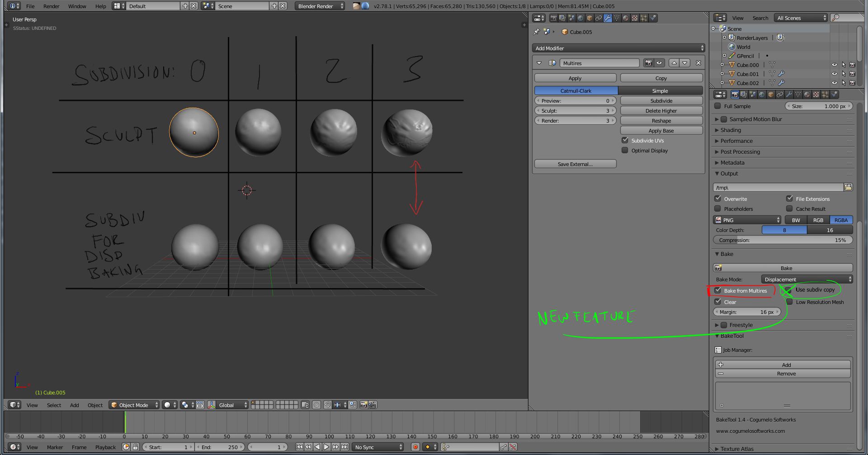
Task: Jump to the last frame in timeline
Action: click(x=344, y=447)
